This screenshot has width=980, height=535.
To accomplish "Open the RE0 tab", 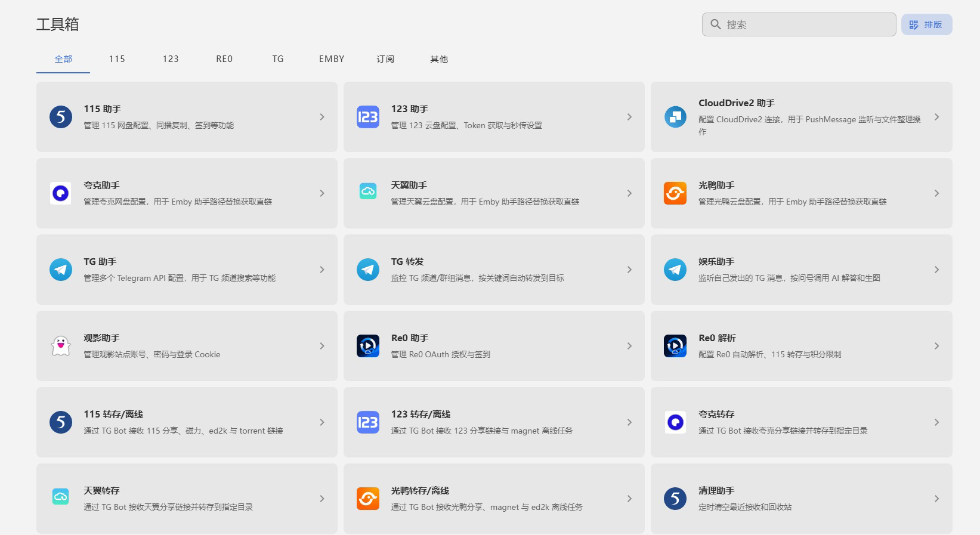I will point(224,59).
